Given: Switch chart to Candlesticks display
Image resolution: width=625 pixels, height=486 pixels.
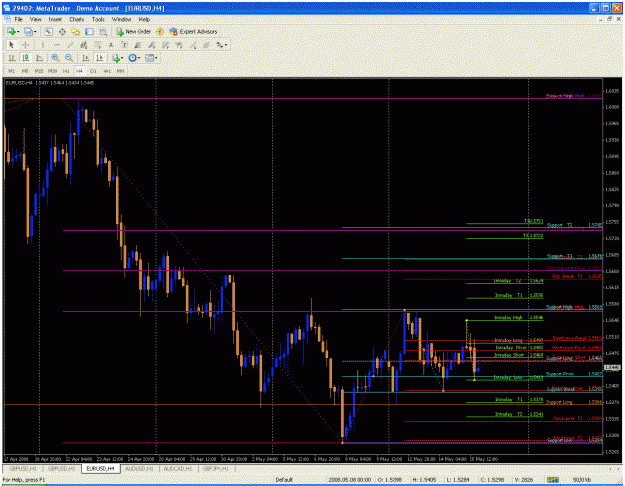Looking at the screenshot, I should pos(26,58).
